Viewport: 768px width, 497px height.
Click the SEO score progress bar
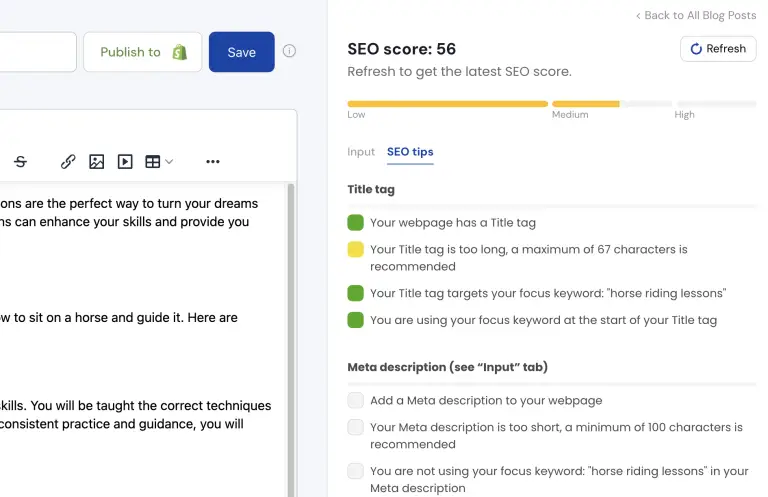point(552,104)
